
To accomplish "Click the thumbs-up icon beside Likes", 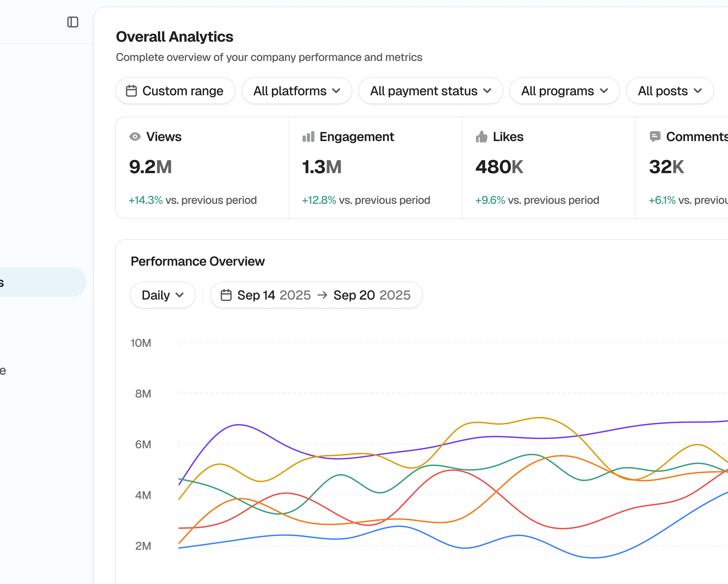I will coord(481,137).
